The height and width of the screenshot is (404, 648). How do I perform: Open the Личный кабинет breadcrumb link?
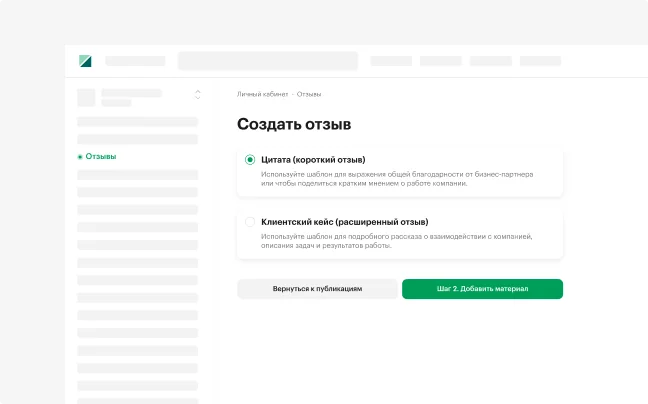click(x=262, y=94)
